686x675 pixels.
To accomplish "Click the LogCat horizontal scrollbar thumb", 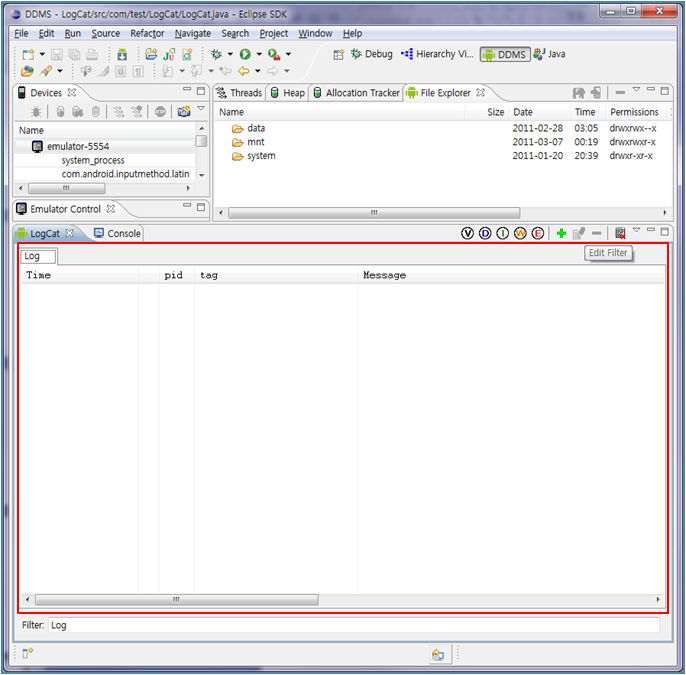I will point(177,600).
